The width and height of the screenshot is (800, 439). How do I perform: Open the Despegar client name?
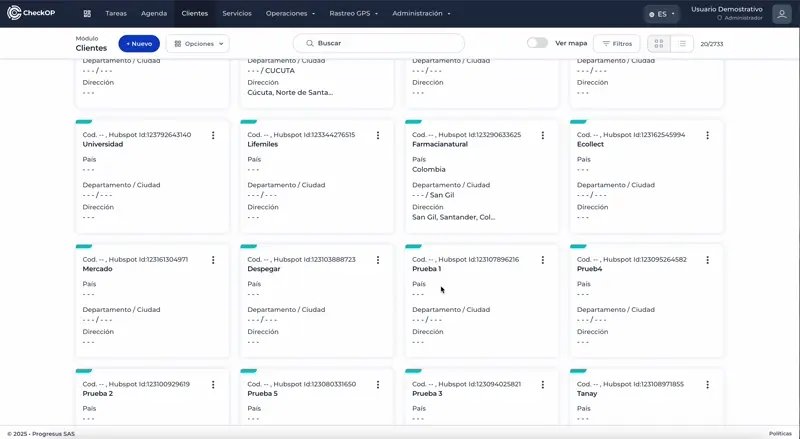pos(264,269)
